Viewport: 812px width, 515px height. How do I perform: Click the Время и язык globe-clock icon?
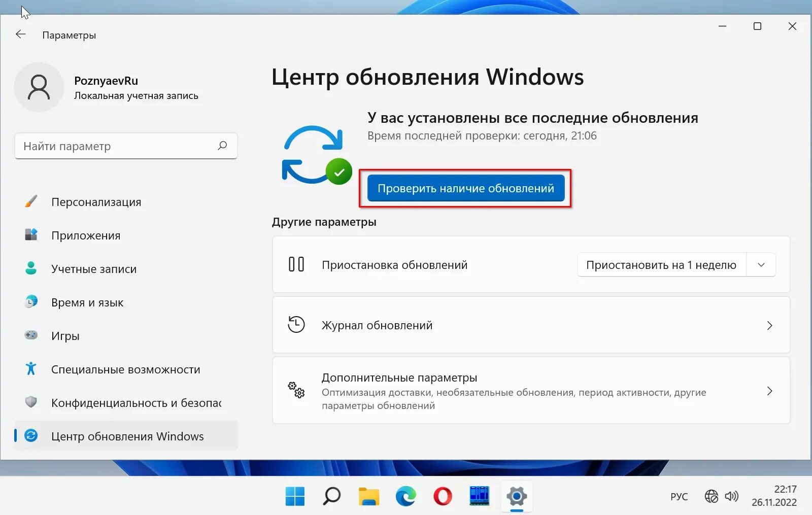[31, 302]
